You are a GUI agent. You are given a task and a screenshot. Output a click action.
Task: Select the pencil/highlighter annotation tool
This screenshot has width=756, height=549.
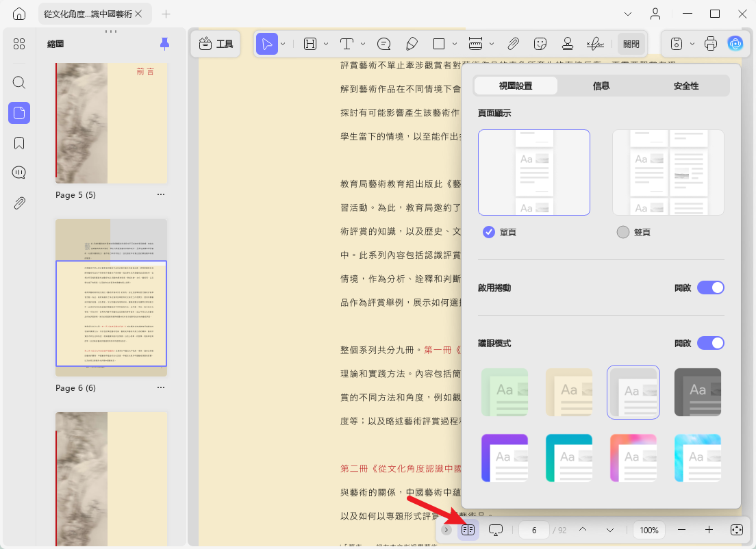(412, 44)
